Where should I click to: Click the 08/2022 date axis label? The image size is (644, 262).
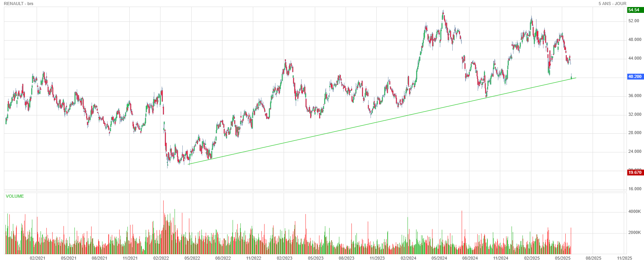[223, 258]
